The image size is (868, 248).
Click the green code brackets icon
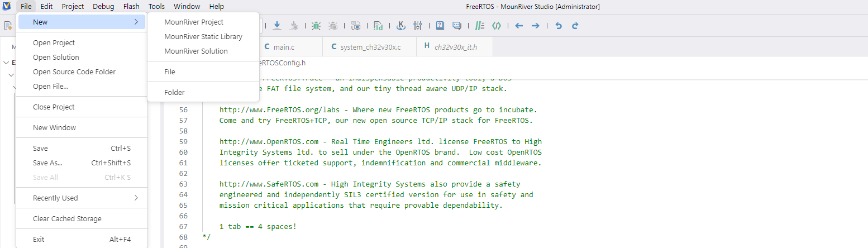coord(496,26)
